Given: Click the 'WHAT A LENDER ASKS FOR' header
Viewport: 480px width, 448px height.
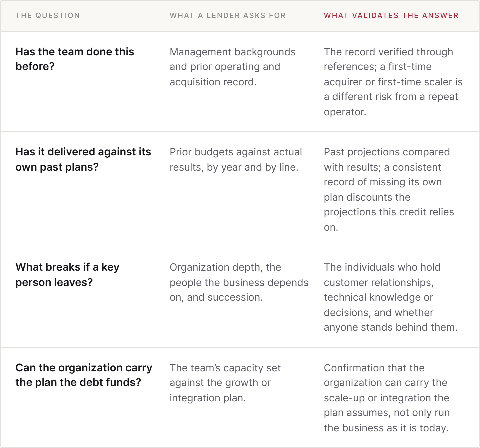Looking at the screenshot, I should pos(228,15).
